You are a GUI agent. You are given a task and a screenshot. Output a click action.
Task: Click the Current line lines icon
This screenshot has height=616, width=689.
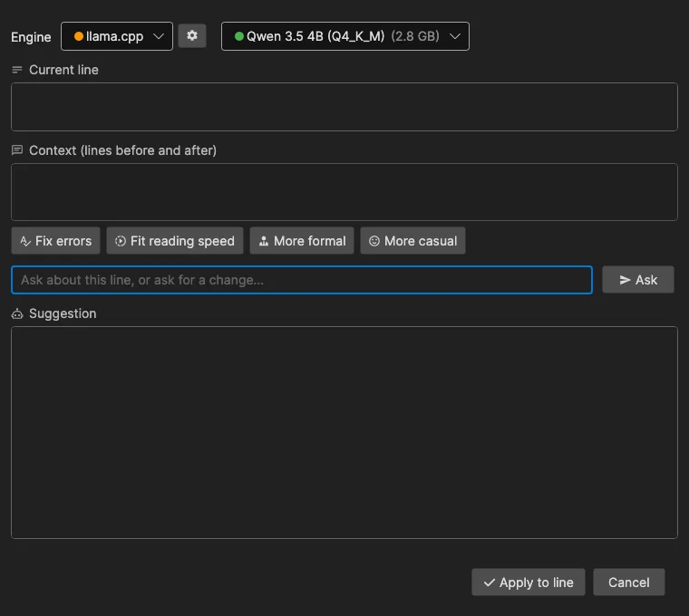point(17,70)
